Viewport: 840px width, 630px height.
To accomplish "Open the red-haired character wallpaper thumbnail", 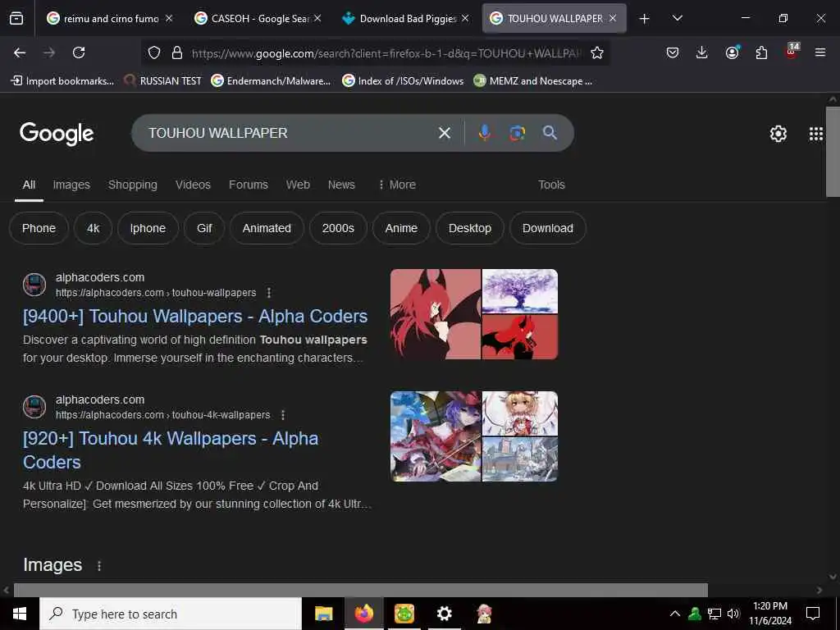I will click(x=436, y=314).
